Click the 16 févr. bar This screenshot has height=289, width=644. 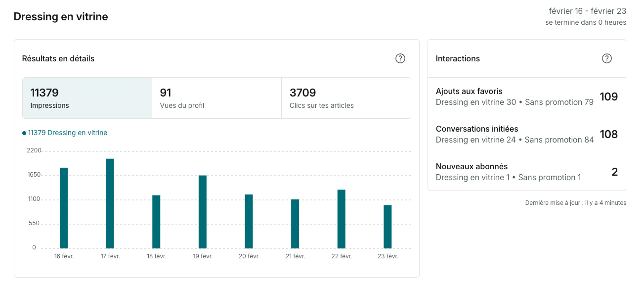[x=64, y=208]
